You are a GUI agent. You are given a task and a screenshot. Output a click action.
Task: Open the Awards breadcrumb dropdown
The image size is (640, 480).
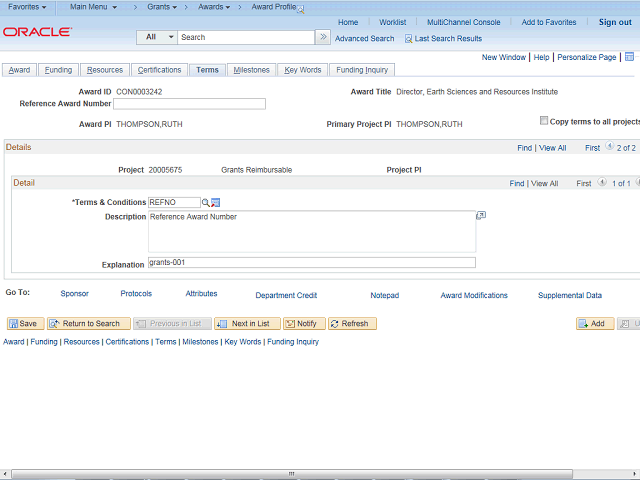coord(214,7)
